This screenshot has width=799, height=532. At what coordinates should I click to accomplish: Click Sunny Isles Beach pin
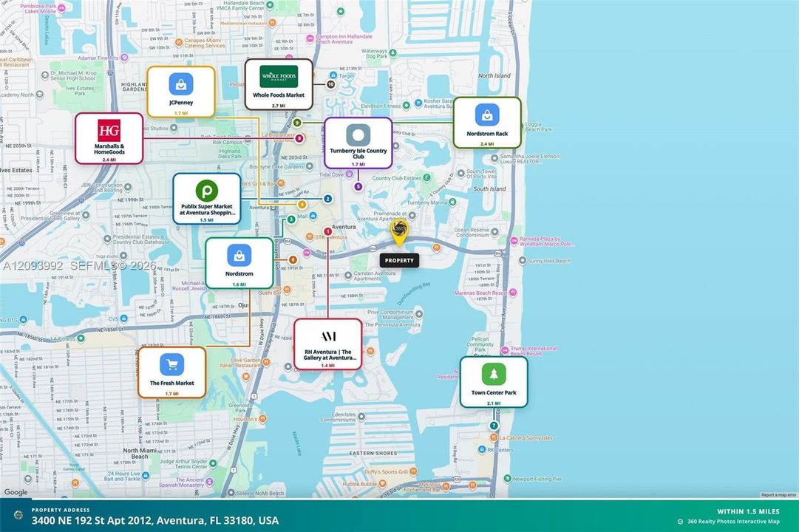pyautogui.click(x=523, y=260)
